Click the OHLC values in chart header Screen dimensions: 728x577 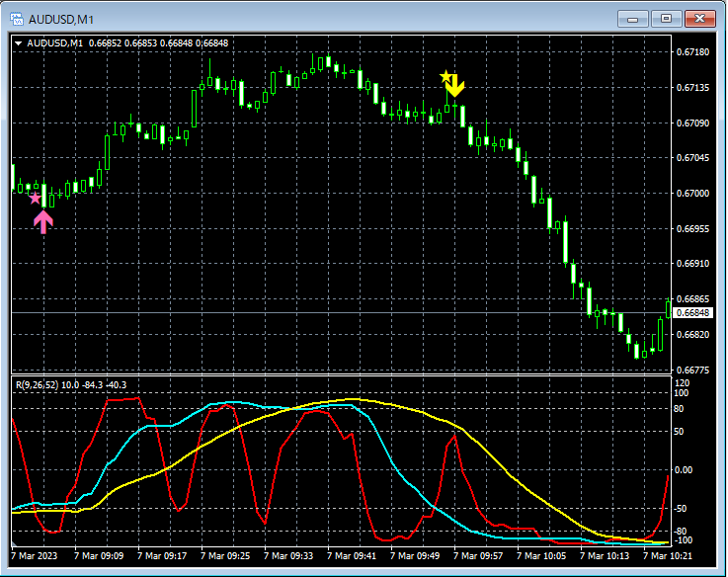[158, 42]
